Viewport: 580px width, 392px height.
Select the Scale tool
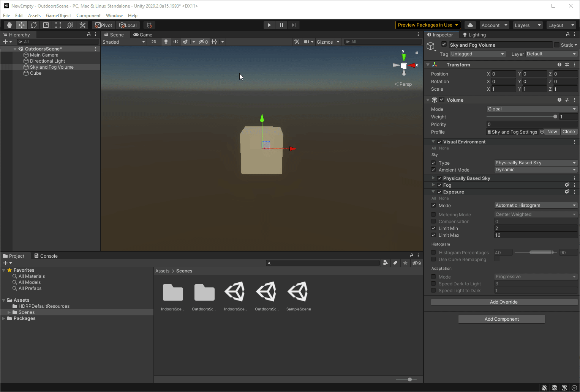pos(46,25)
